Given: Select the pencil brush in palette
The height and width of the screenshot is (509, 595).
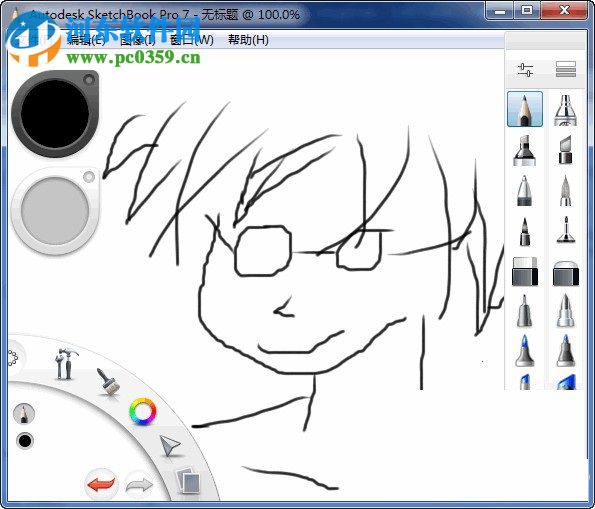Looking at the screenshot, I should point(525,109).
